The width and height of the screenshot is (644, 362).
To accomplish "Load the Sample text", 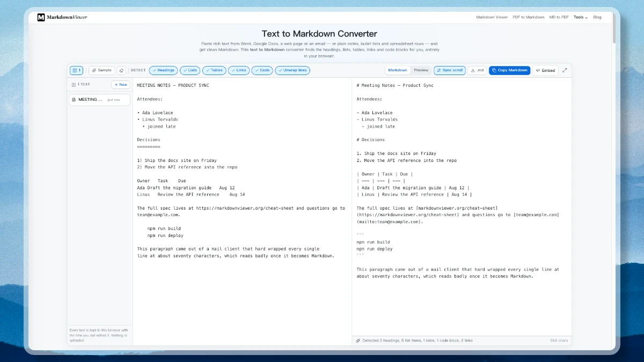I will pos(101,70).
